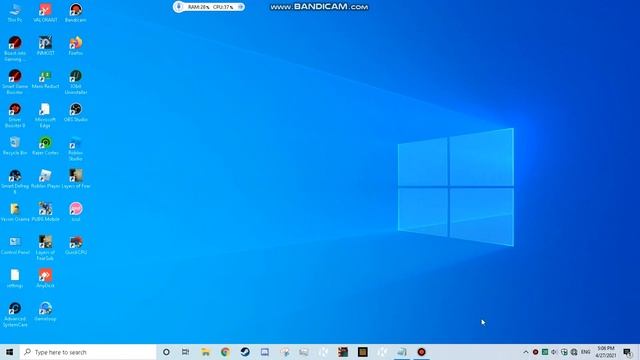Open Steam from the taskbar

tap(245, 352)
